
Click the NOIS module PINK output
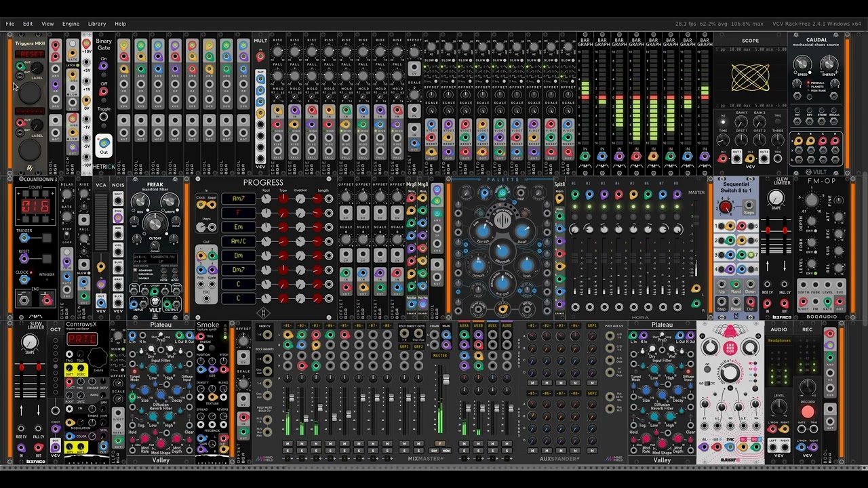(x=118, y=218)
